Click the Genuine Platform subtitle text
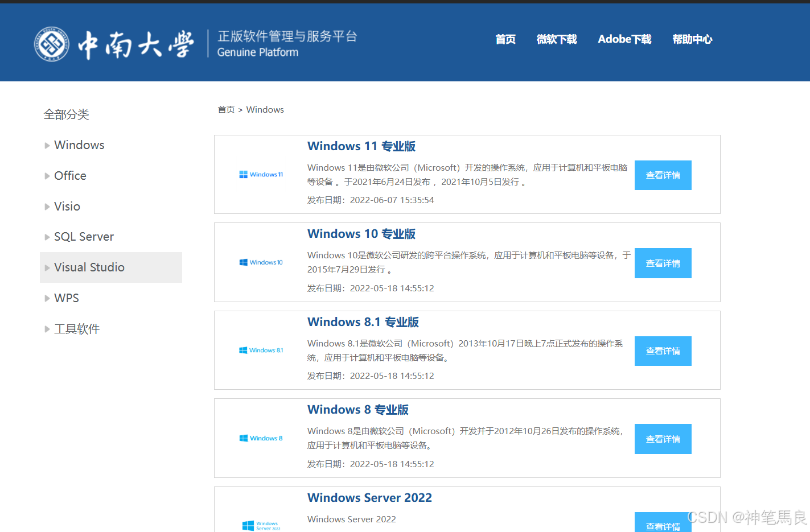810x532 pixels. (x=258, y=52)
